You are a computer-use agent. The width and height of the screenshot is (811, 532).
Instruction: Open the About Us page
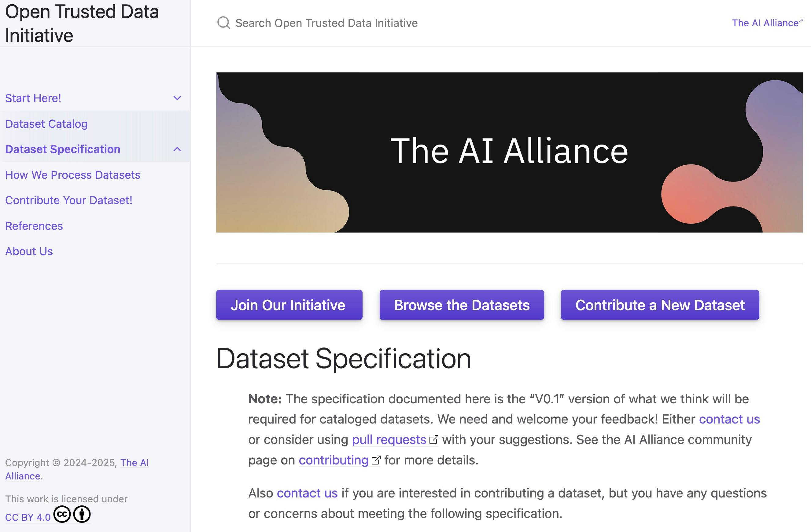pyautogui.click(x=29, y=251)
